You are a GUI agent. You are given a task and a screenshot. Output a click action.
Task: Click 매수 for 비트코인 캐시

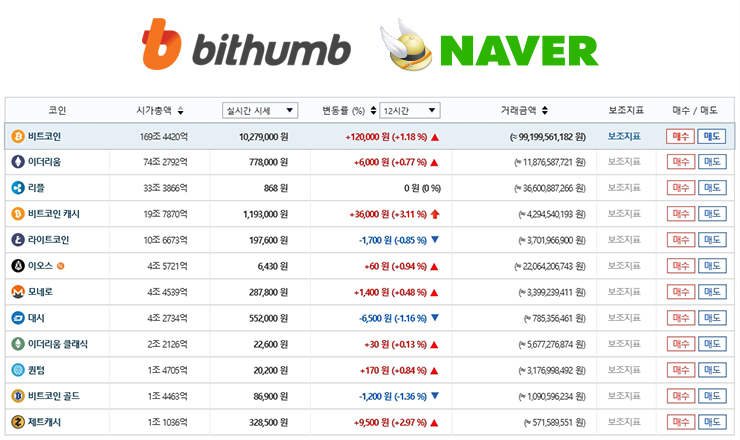pos(681,214)
